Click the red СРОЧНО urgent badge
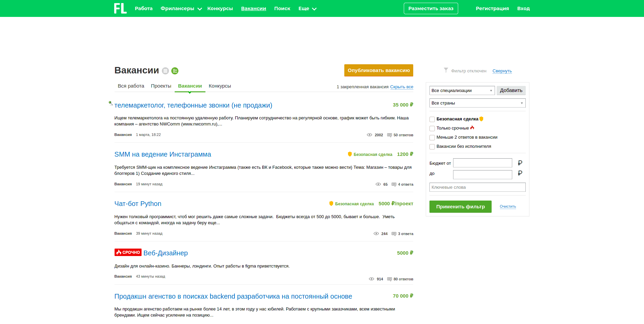Screen dimensions: 644x324 pos(128,252)
